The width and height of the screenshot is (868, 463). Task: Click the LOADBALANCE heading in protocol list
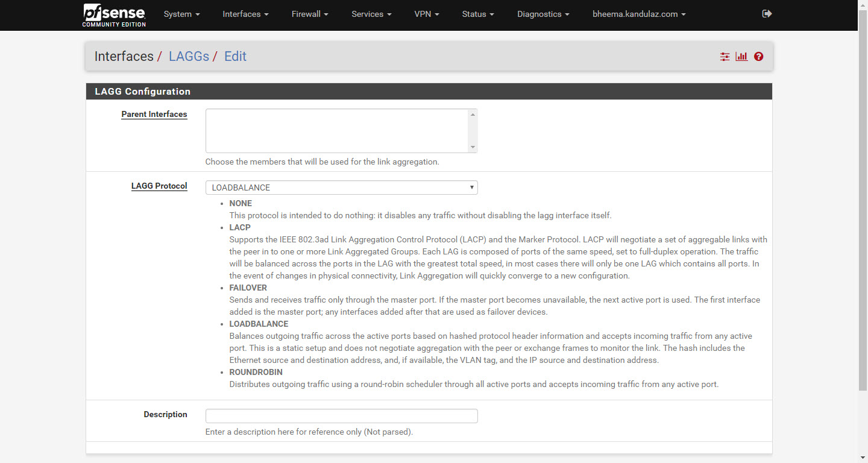259,324
